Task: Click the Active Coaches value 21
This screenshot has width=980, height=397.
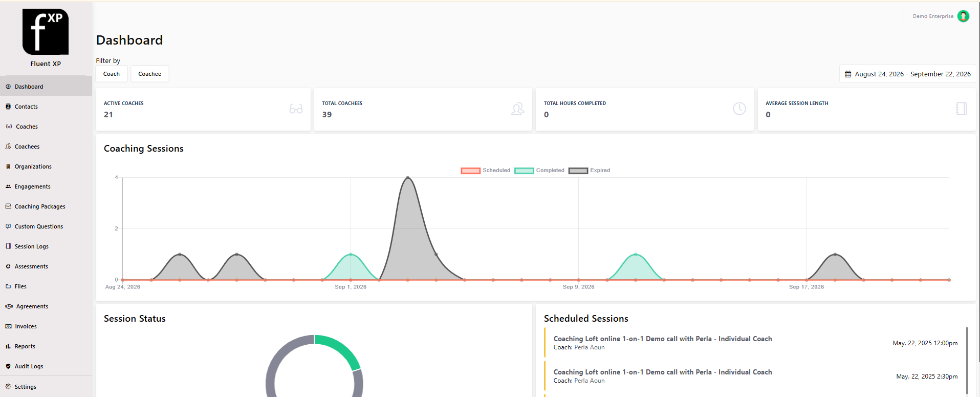Action: 108,115
